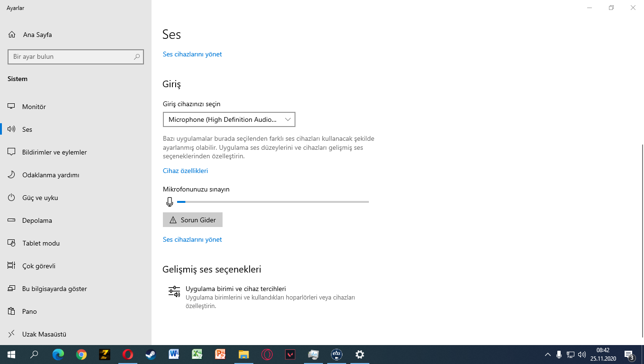Viewport: 644px width, 364px height.
Task: Expand the Microphone input device dropdown
Action: (x=229, y=119)
